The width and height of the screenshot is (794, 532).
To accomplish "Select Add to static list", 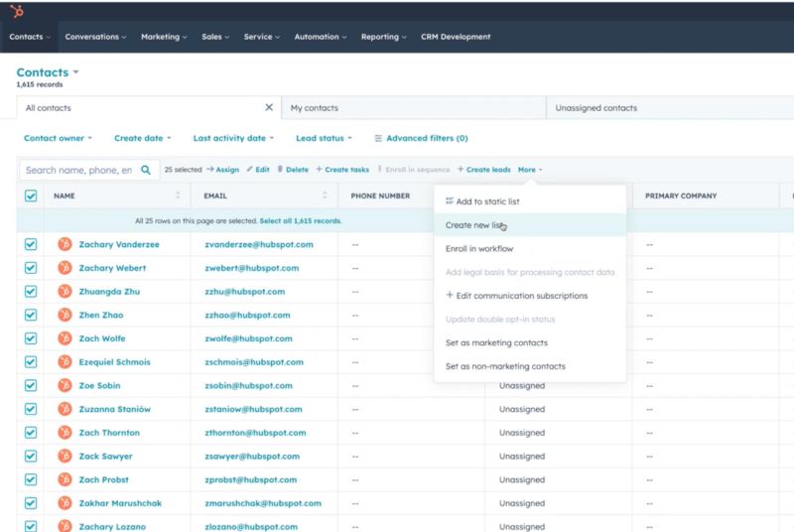I will click(x=530, y=201).
